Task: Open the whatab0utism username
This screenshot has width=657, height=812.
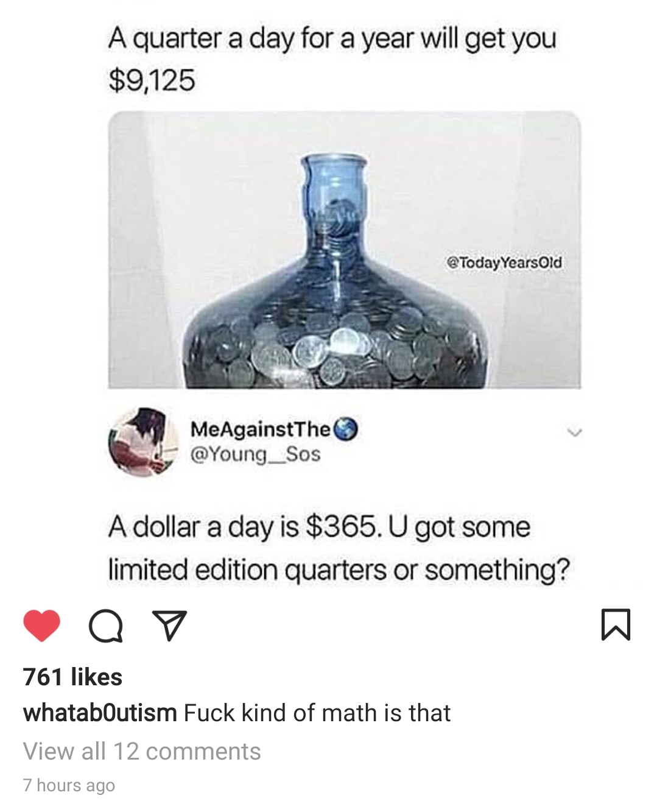Action: (x=100, y=713)
